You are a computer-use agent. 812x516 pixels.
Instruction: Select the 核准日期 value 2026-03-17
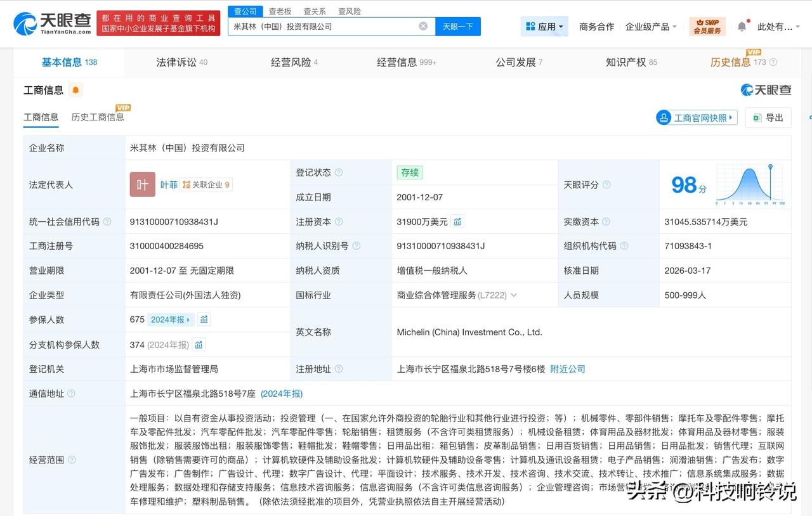coord(688,270)
